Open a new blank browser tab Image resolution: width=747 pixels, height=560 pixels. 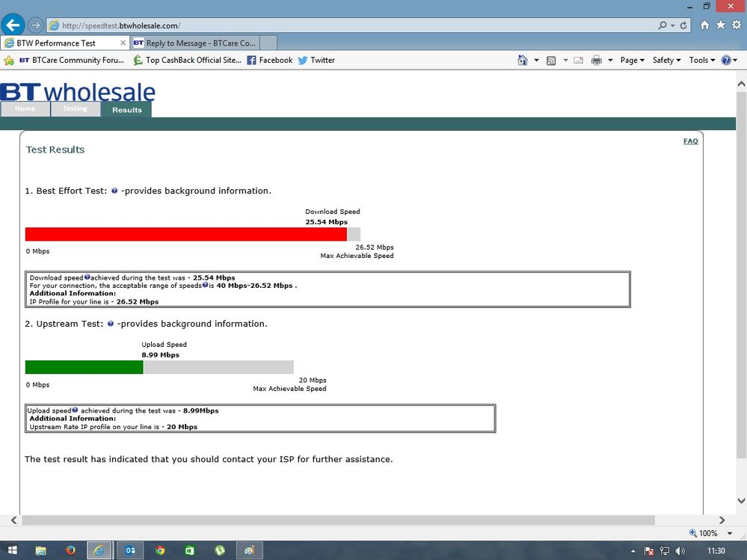[268, 43]
